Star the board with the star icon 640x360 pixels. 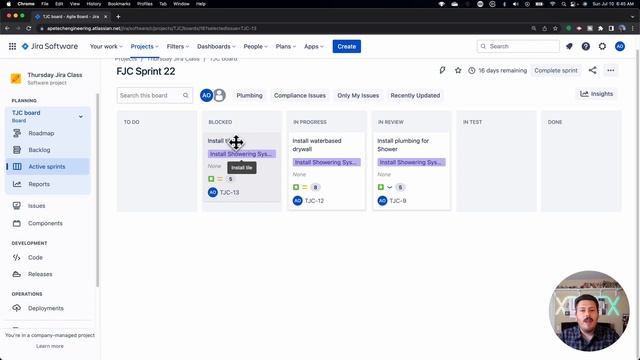pyautogui.click(x=458, y=70)
